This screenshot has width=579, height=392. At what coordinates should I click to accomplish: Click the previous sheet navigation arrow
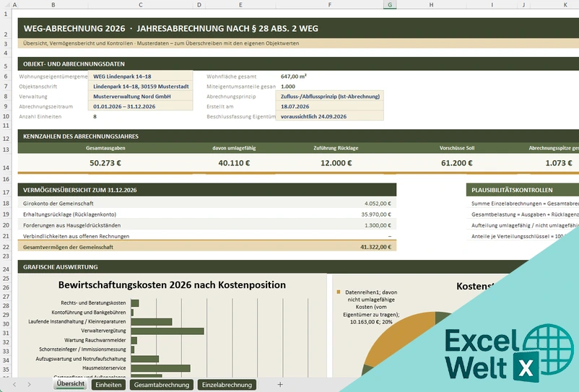click(x=14, y=385)
